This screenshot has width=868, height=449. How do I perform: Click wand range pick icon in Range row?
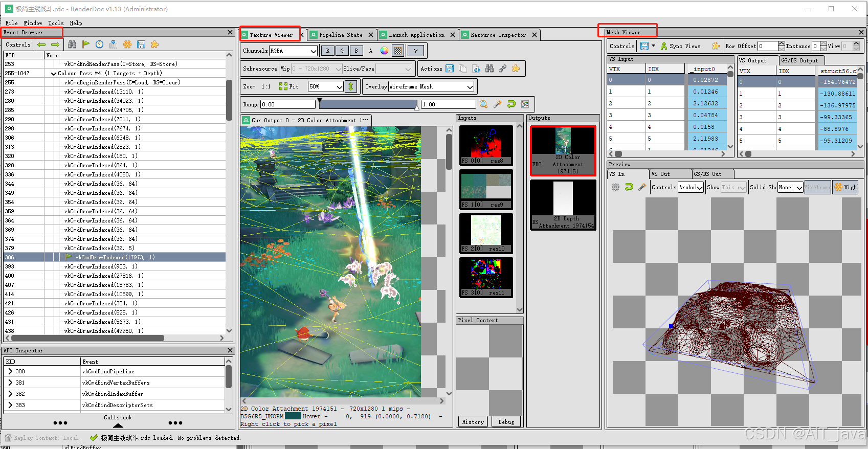point(498,104)
